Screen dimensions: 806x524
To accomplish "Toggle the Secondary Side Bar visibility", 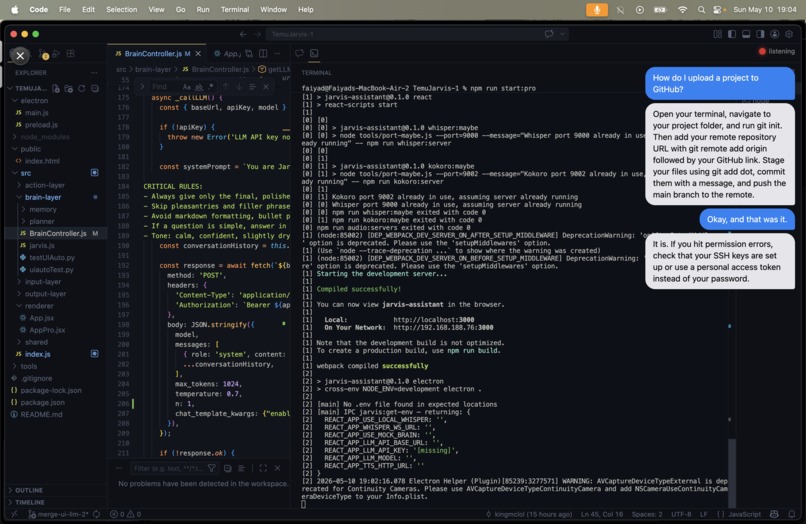I will (x=760, y=34).
